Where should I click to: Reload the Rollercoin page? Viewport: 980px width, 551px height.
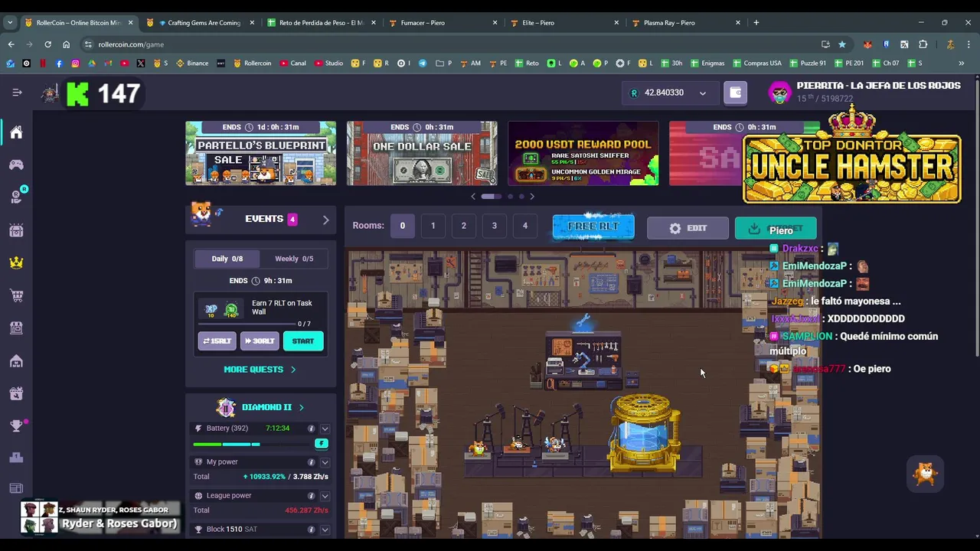point(47,44)
